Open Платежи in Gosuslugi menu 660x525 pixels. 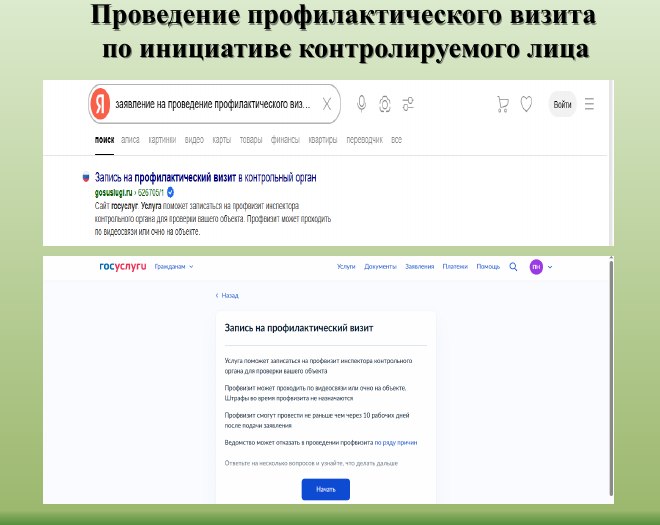click(x=455, y=267)
